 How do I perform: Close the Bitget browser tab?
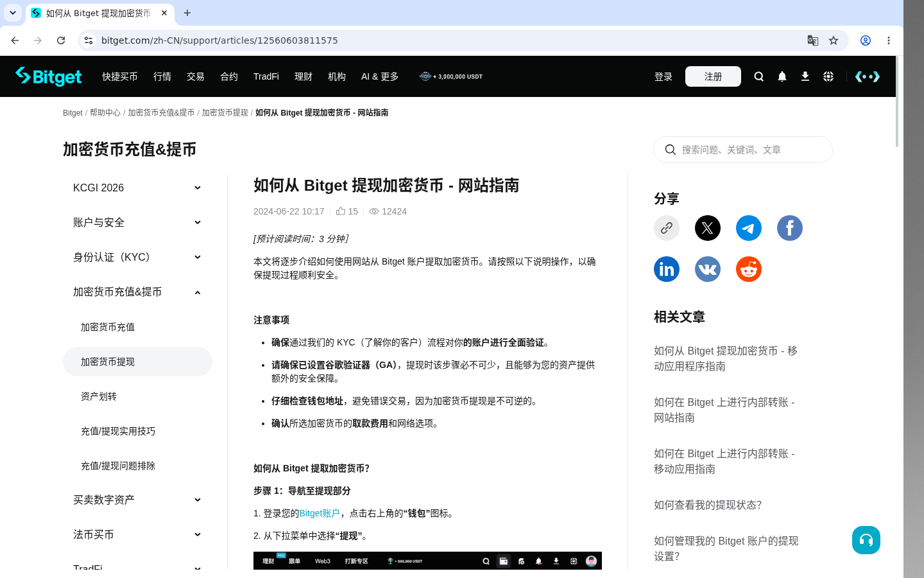click(x=164, y=13)
